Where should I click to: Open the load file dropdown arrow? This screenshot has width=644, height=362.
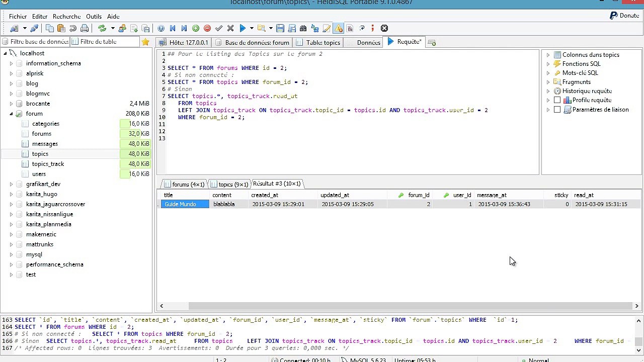271,28
